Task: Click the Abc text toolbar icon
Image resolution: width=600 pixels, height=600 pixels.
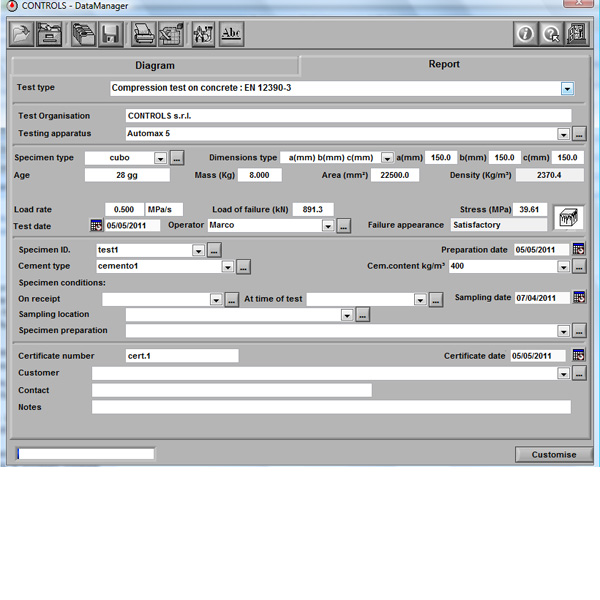Action: (231, 34)
